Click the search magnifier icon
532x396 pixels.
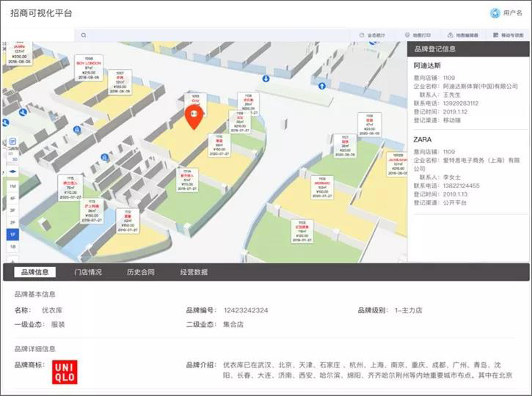point(84,35)
